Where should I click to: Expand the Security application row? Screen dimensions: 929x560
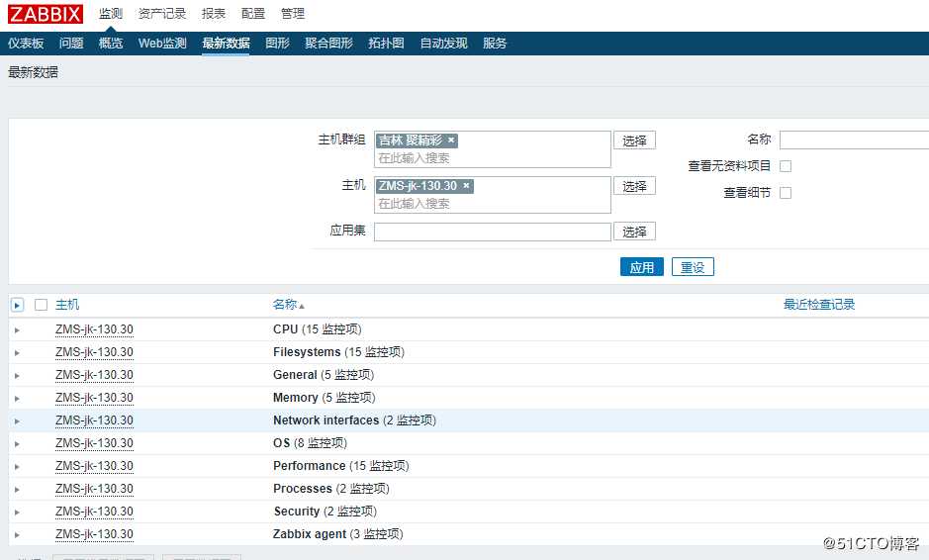tap(17, 512)
